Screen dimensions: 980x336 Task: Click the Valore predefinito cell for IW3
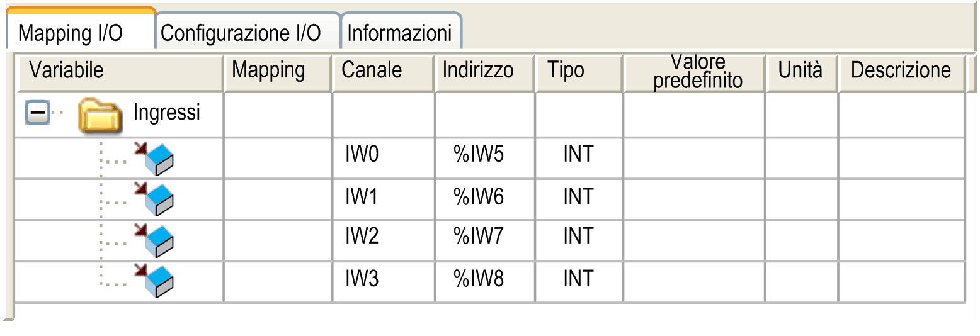694,281
